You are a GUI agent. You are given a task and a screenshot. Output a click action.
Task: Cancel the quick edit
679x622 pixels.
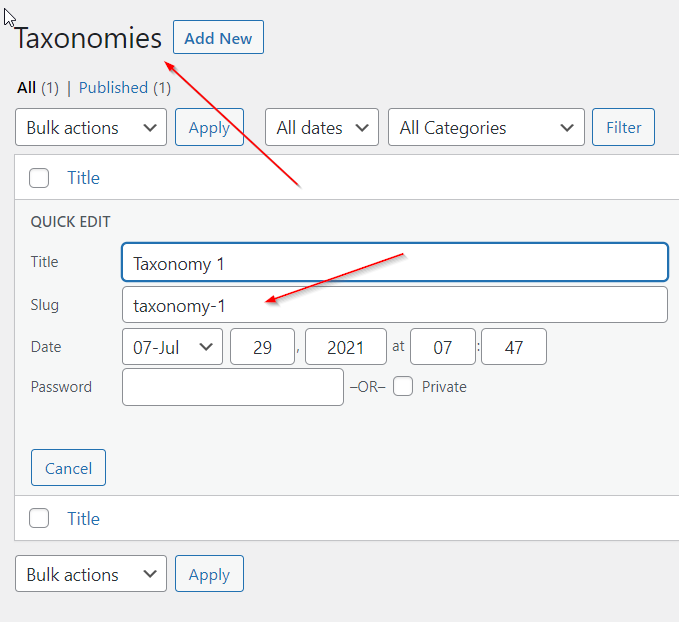click(x=68, y=468)
